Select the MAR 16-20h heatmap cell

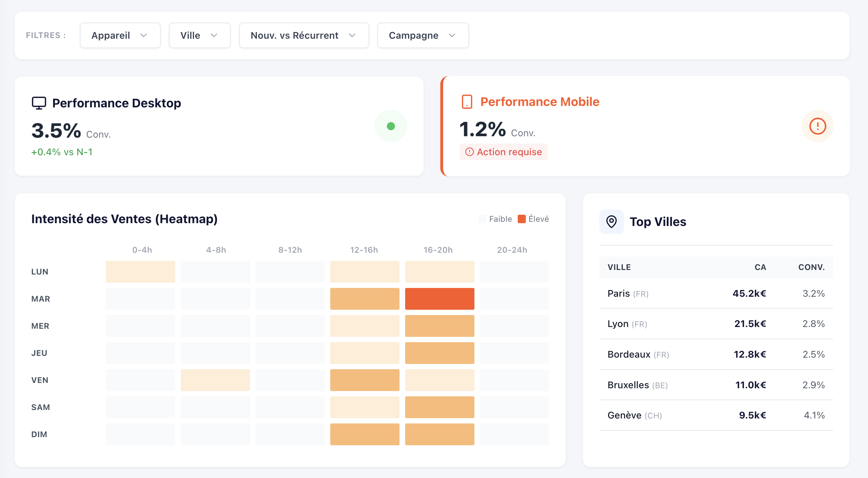[x=439, y=299]
